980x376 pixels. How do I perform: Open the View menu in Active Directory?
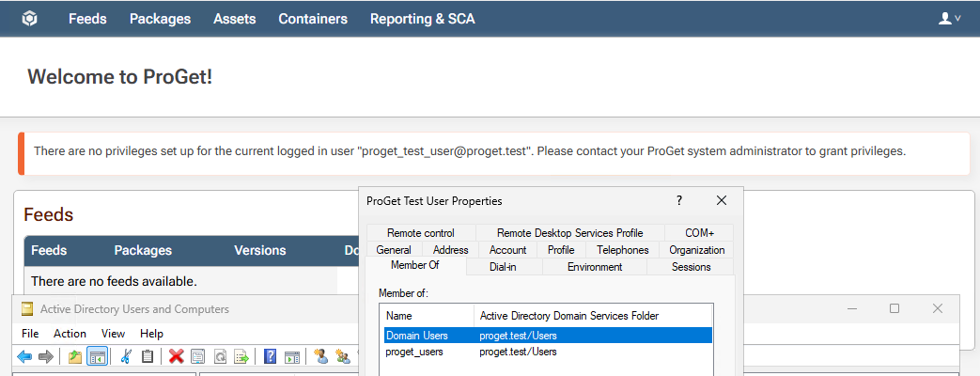pos(113,334)
